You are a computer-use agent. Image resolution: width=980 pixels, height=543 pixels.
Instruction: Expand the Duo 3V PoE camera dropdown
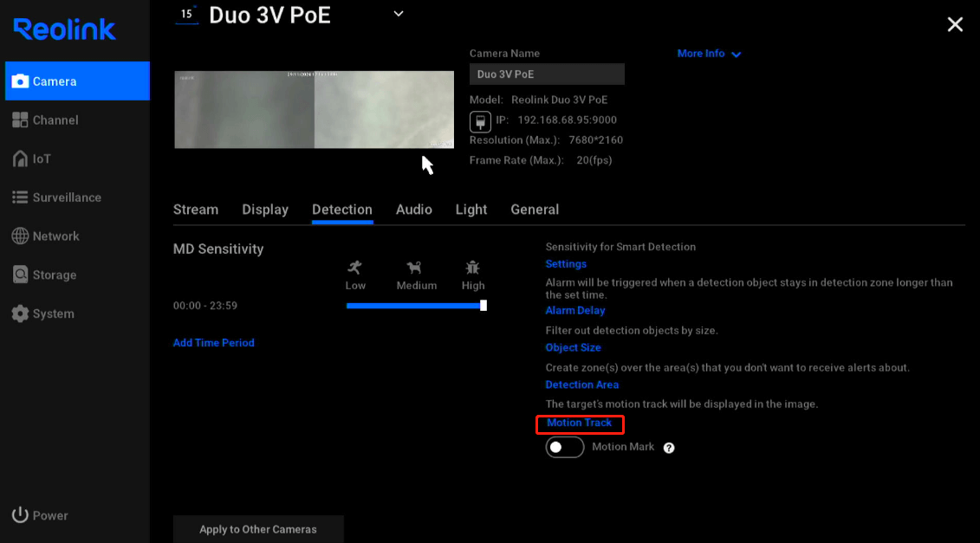pyautogui.click(x=398, y=14)
